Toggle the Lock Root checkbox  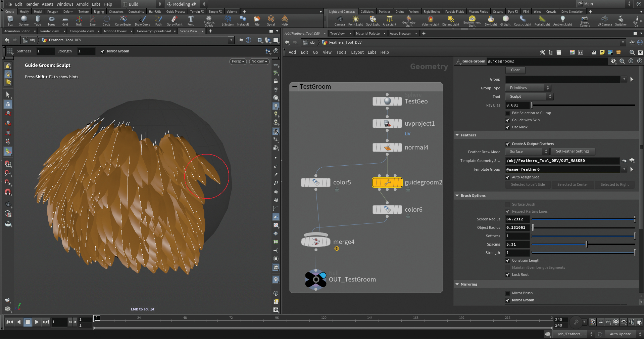508,275
